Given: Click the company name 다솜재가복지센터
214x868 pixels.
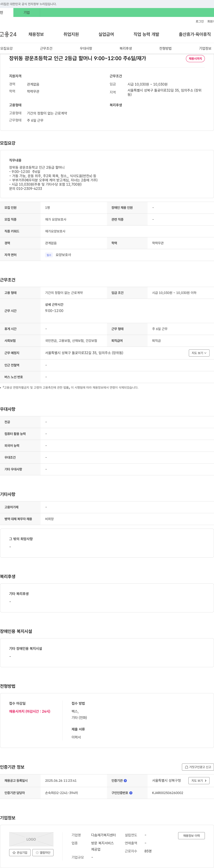Looking at the screenshot, I should point(103,835).
